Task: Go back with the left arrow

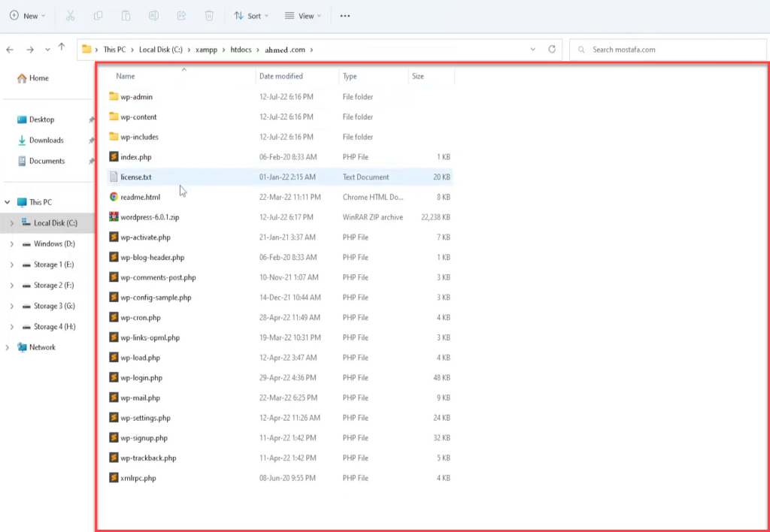Action: (10, 50)
